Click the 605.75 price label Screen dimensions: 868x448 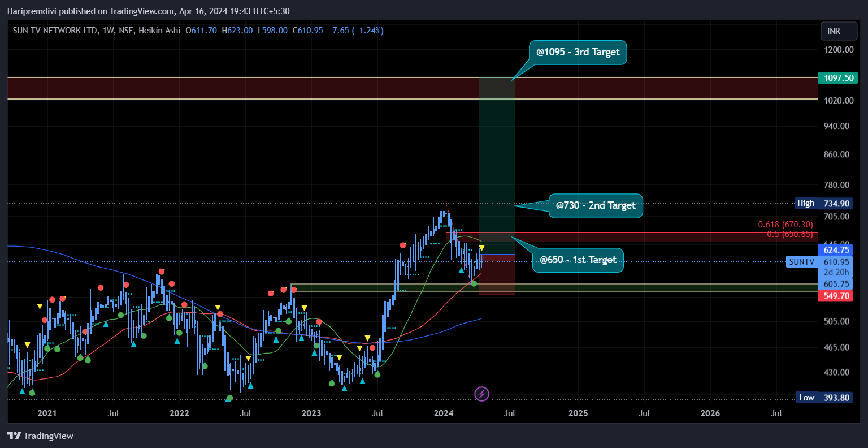(x=836, y=284)
